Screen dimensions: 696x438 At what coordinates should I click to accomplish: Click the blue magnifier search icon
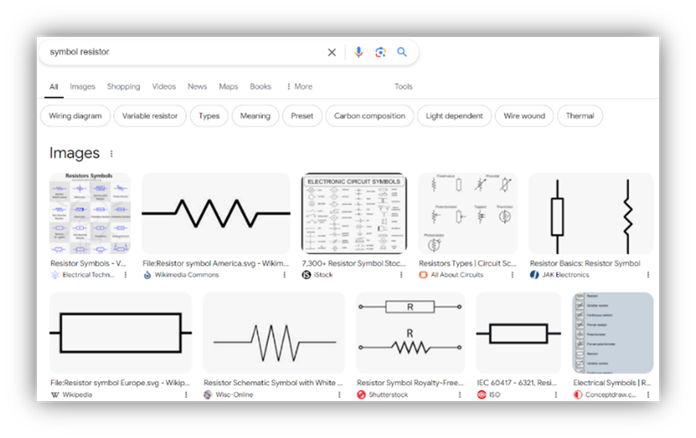point(402,52)
